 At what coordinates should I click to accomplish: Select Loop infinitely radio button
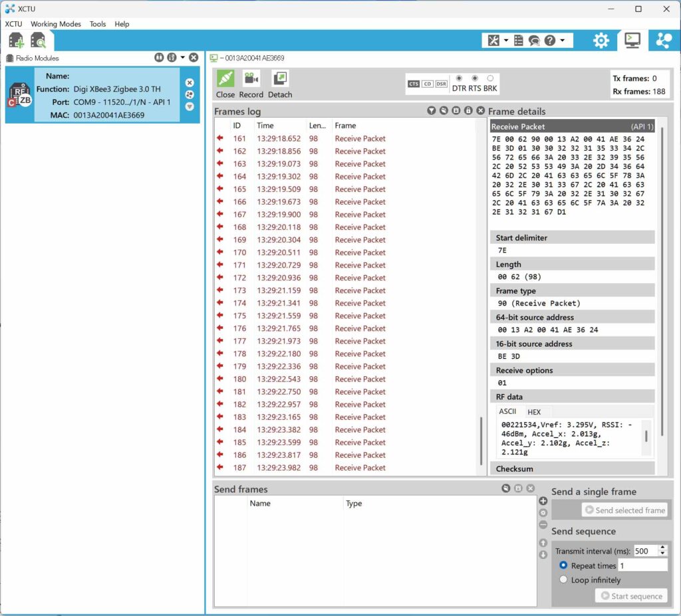563,579
